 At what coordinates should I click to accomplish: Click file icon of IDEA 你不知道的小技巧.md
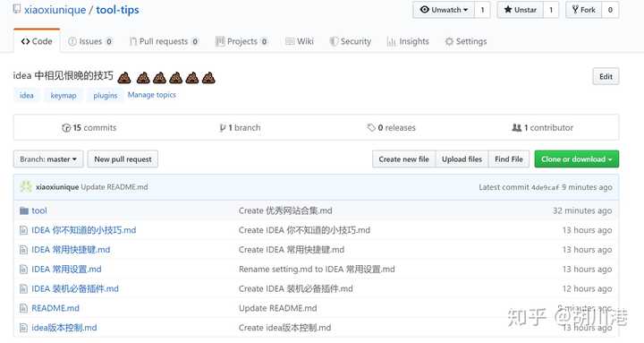click(24, 230)
